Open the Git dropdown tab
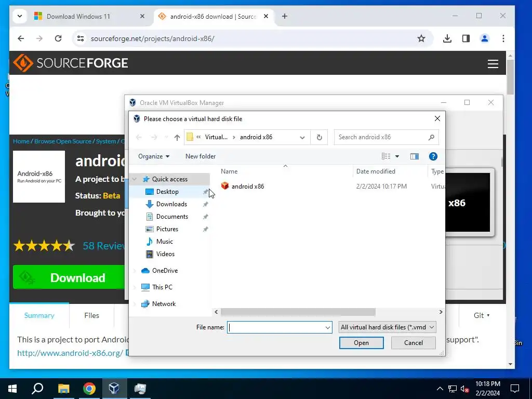The height and width of the screenshot is (399, 532). click(x=482, y=315)
